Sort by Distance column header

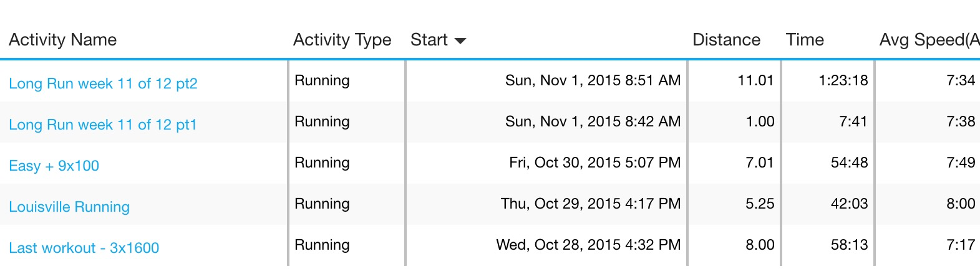[x=726, y=40]
